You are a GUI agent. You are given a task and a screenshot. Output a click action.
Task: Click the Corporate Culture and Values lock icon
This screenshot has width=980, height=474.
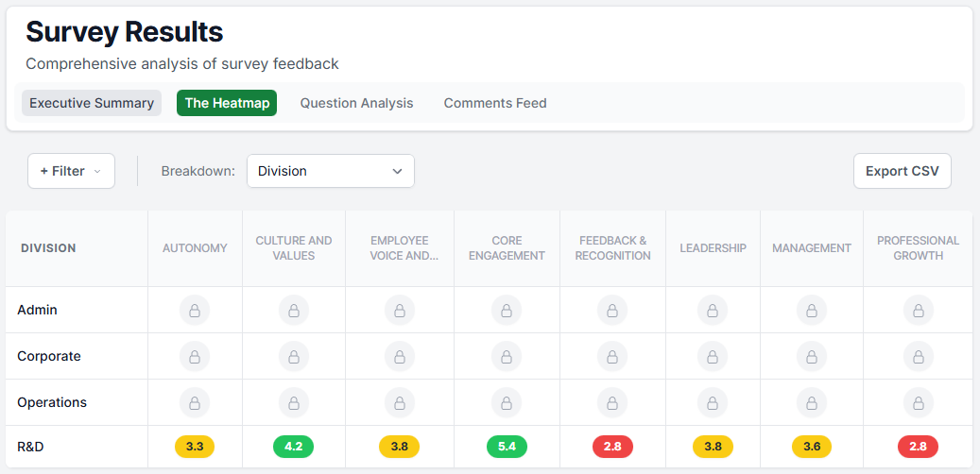coord(293,357)
